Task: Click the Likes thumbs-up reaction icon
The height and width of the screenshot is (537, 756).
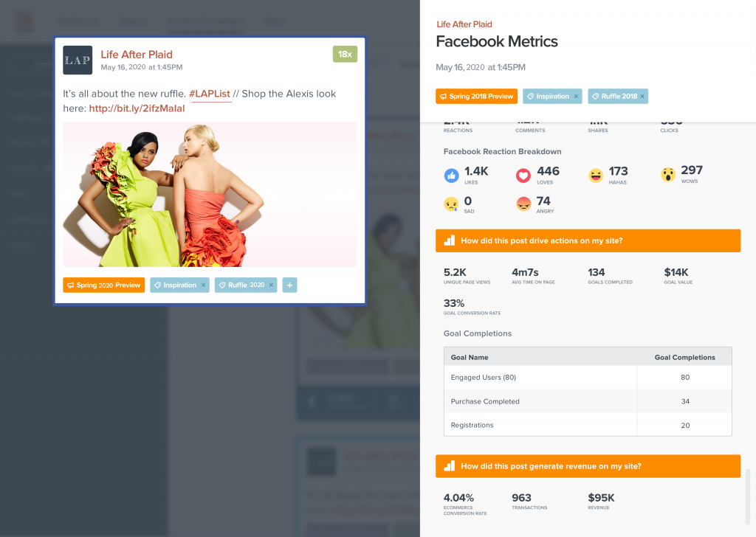Action: (x=451, y=176)
